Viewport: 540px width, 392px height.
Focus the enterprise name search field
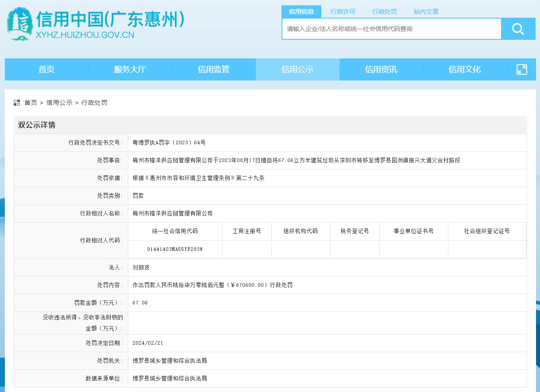392,29
